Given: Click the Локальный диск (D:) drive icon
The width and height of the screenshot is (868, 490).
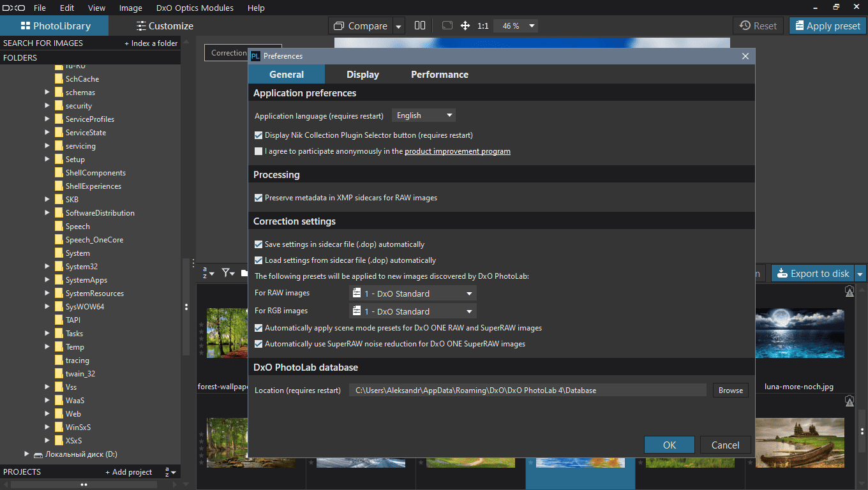Looking at the screenshot, I should 38,454.
